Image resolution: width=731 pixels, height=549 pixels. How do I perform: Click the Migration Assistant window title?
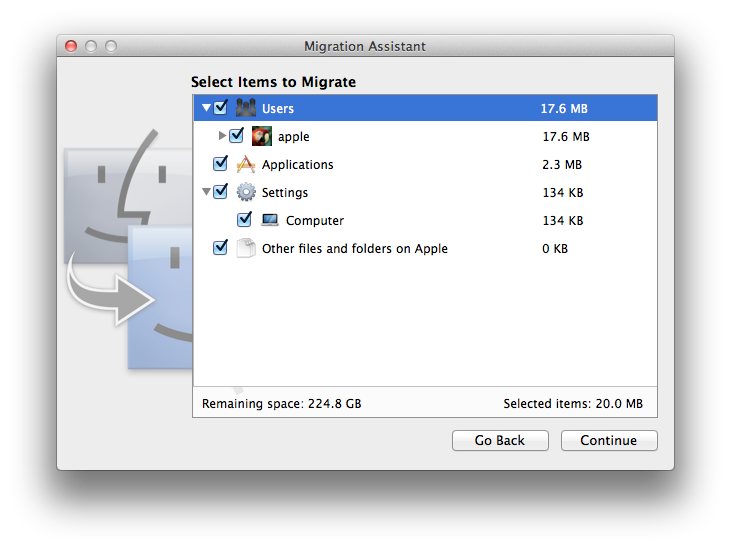(365, 46)
